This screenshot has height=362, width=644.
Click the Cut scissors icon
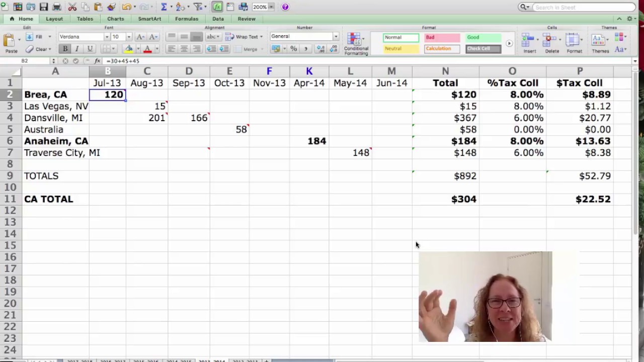pos(72,7)
